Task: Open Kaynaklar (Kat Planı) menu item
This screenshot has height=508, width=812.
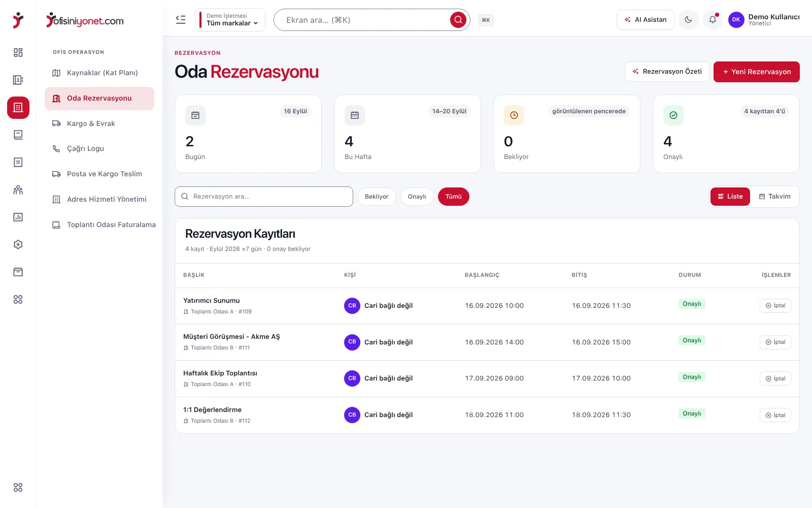Action: pos(99,73)
